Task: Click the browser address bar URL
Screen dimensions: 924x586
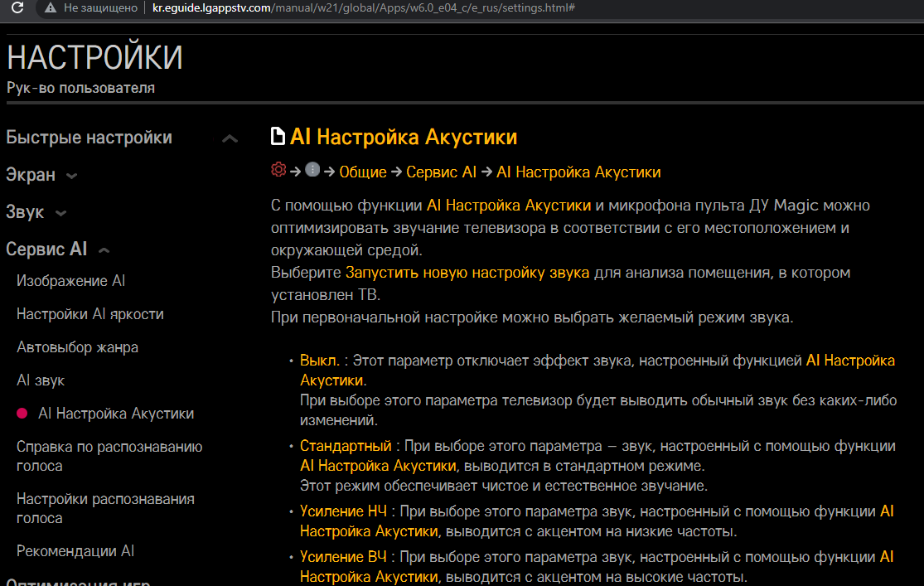Action: (x=365, y=7)
